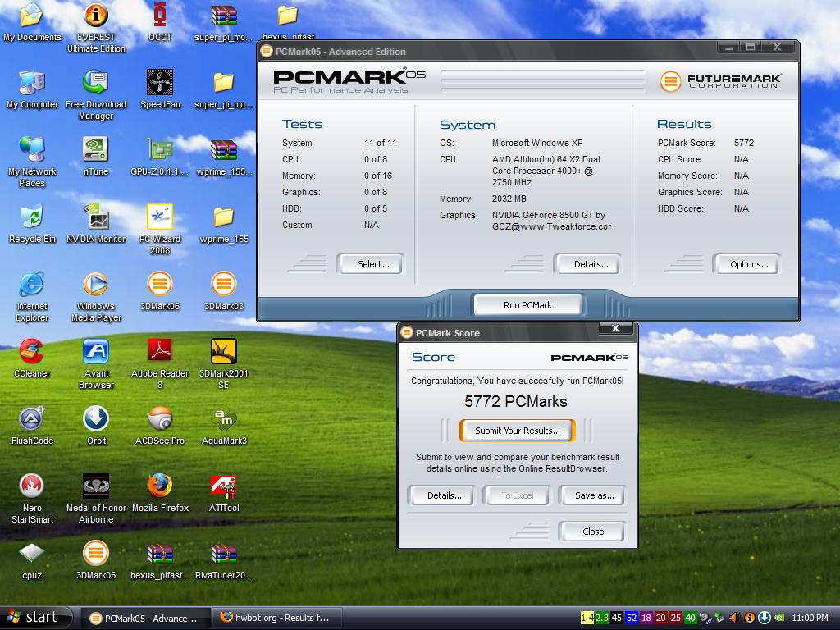This screenshot has height=630, width=840.
Task: Click the yellow 1.4 tray indicator
Action: click(x=587, y=618)
